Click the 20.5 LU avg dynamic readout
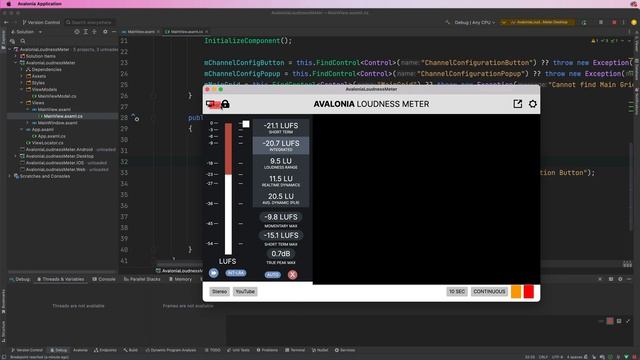 coord(281,198)
